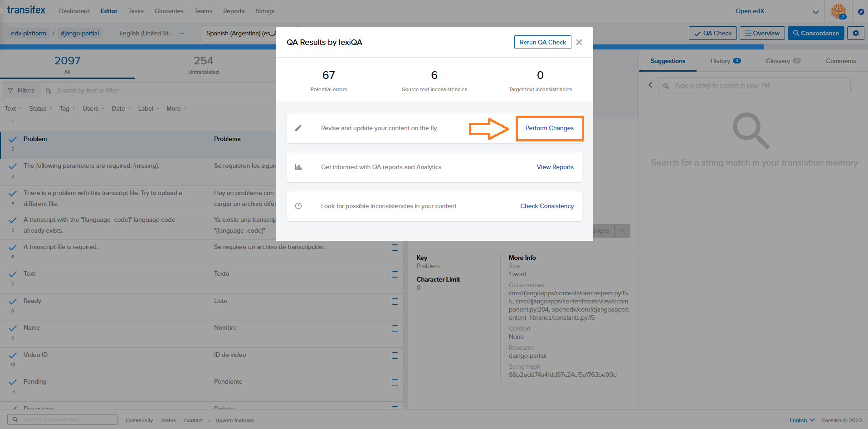This screenshot has width=868, height=429.
Task: Open the English language selector in the footer
Action: tap(801, 420)
